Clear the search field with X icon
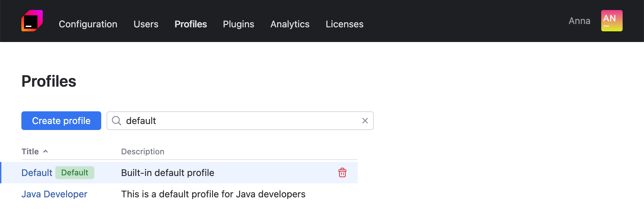Viewport: 644px width, 216px height. (365, 121)
